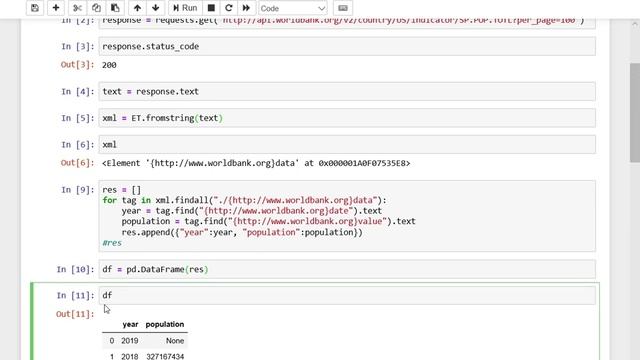This screenshot has height=360, width=640.
Task: Open command palette keyboard icon
Action: tap(343, 8)
